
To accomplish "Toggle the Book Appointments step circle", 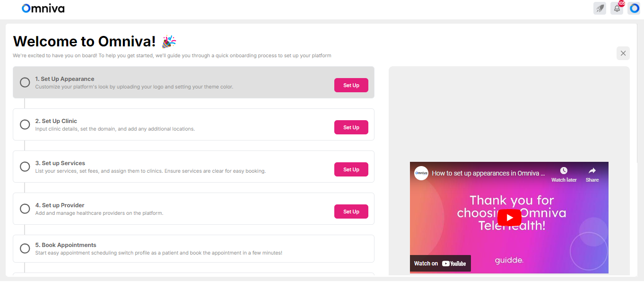I will point(25,248).
